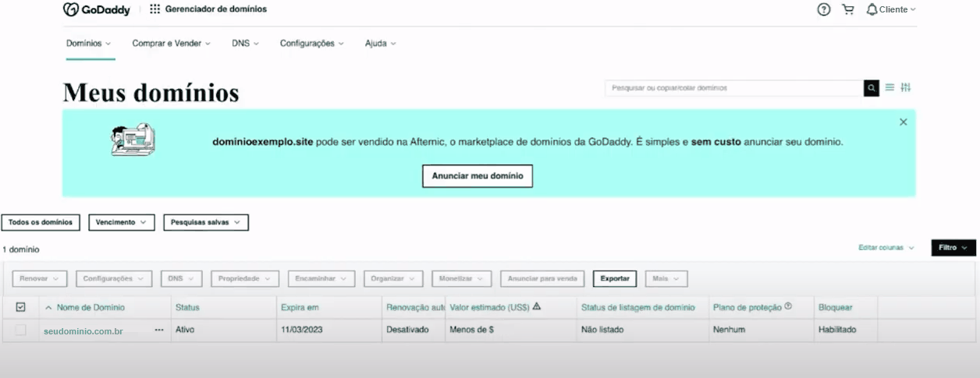Image resolution: width=980 pixels, height=378 pixels.
Task: Open the three-dot menu for seudominio.com.br
Action: click(159, 330)
